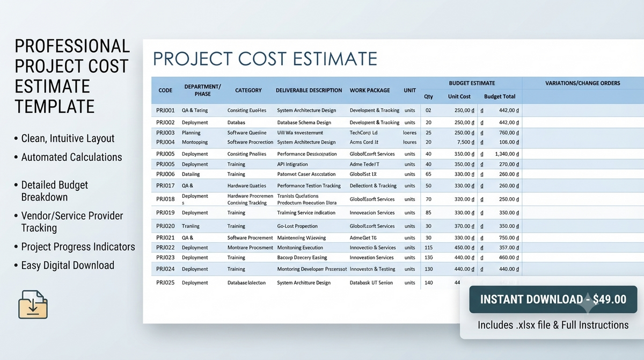This screenshot has width=644, height=360.
Task: Click the download folder icon
Action: 33,305
